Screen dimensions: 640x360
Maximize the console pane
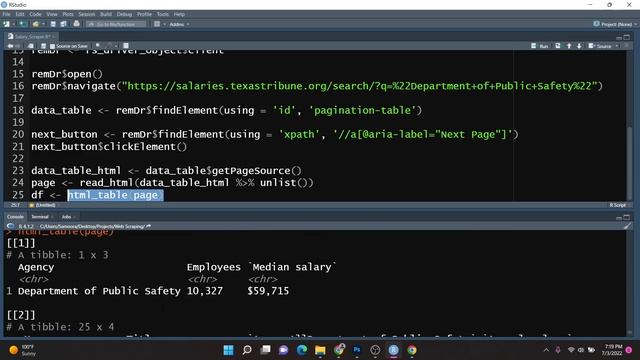coord(627,217)
